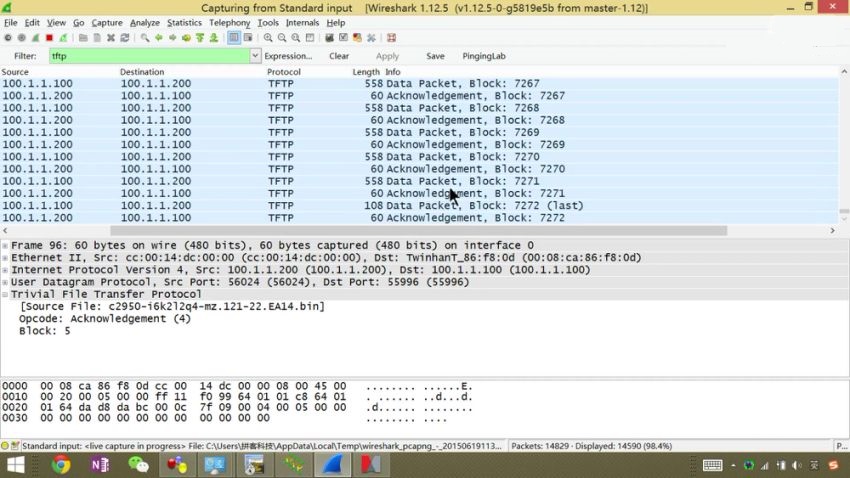Screen dimensions: 850x478
Task: Select the Block: 5 detail line
Action: coord(45,331)
